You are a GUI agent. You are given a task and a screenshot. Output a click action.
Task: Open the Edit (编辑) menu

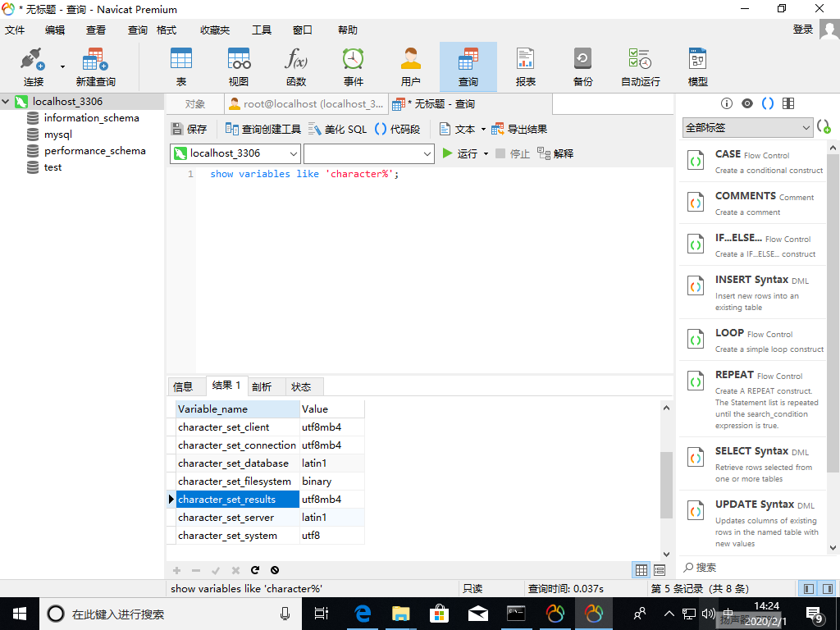pos(55,30)
